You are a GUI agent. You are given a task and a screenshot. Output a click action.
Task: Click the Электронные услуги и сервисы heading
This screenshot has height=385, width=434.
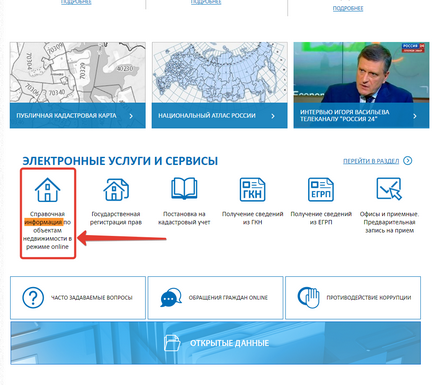120,161
